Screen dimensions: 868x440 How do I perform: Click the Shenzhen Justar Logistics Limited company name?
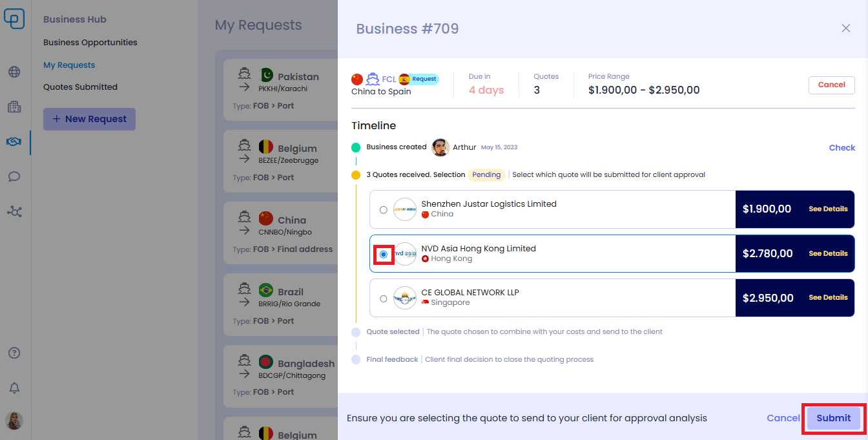489,204
